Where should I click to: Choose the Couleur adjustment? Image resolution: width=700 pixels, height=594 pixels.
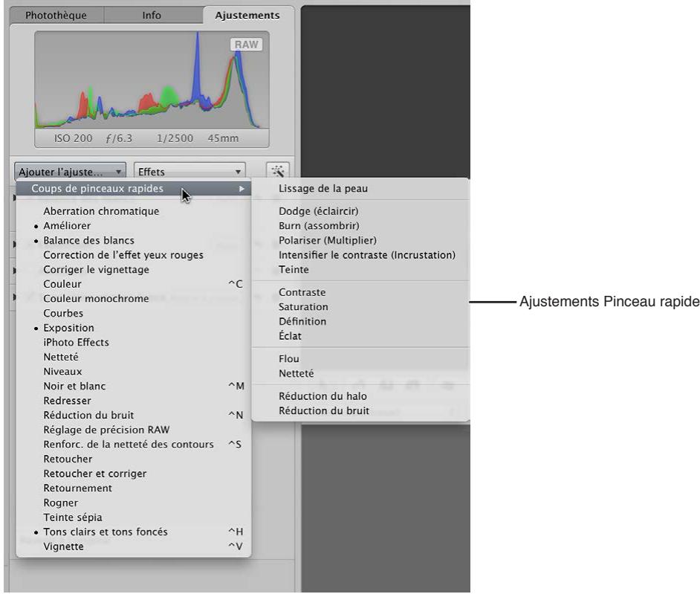click(x=134, y=284)
